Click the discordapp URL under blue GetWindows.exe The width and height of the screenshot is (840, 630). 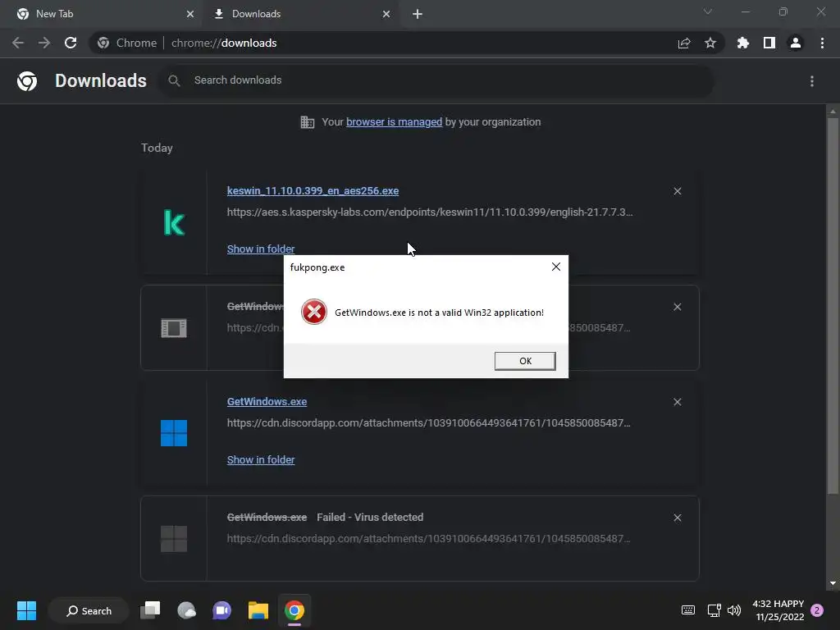tap(428, 423)
